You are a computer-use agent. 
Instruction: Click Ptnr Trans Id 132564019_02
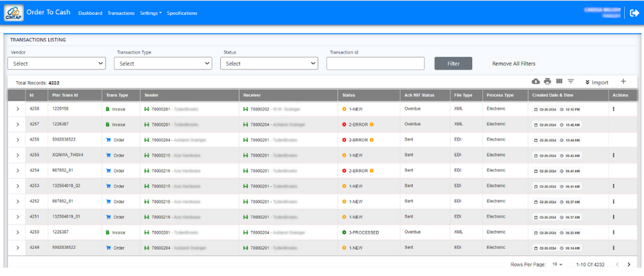tap(66, 186)
